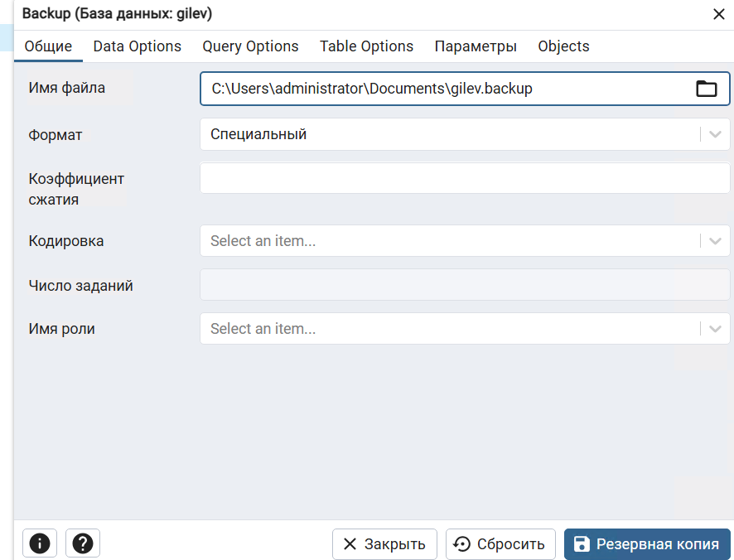Click the folder browse icon in filename field
The image size is (734, 560).
click(706, 89)
